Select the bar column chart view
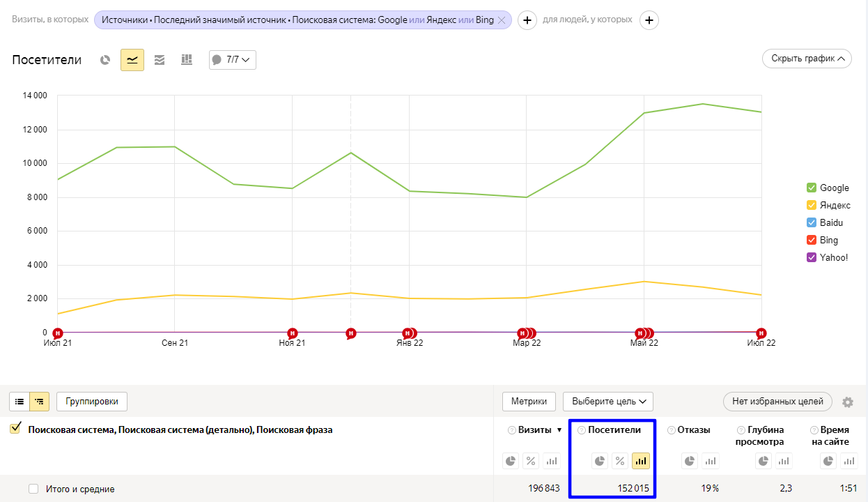 point(186,60)
